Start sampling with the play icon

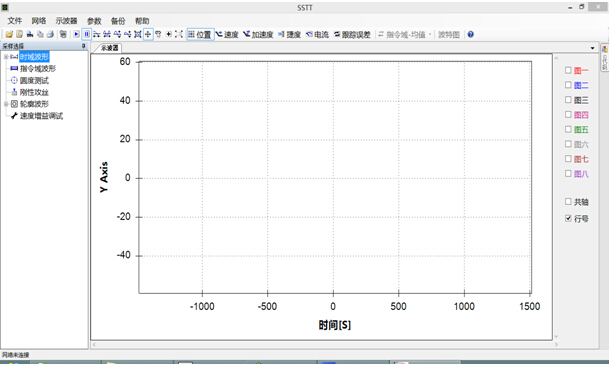[76, 35]
